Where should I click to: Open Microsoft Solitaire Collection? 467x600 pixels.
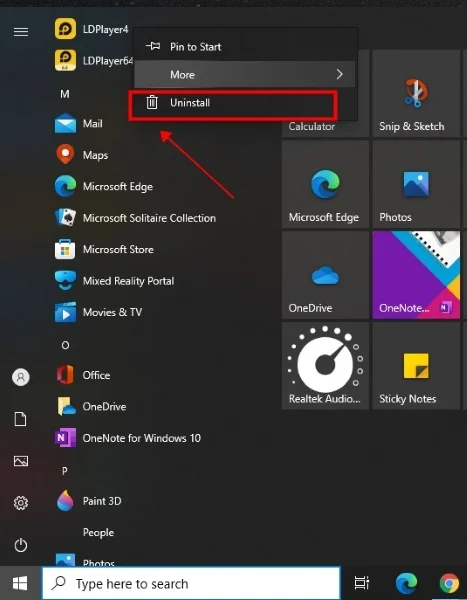(135, 218)
